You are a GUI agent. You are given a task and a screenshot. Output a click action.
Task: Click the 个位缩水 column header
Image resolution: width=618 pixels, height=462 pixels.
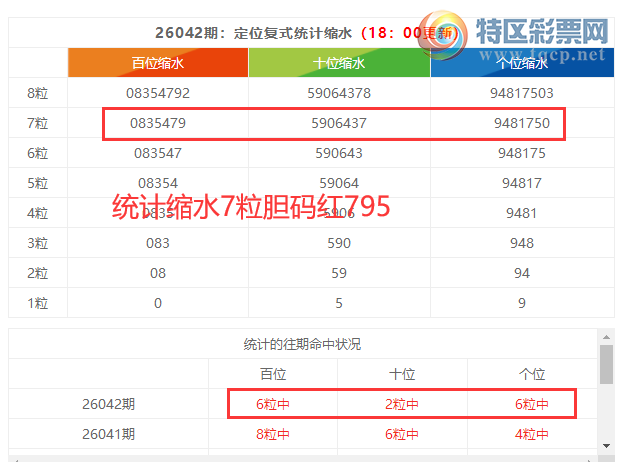pyautogui.click(x=522, y=63)
